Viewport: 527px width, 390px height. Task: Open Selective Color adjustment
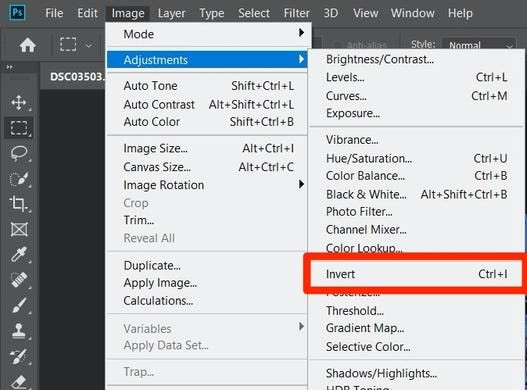417,347
